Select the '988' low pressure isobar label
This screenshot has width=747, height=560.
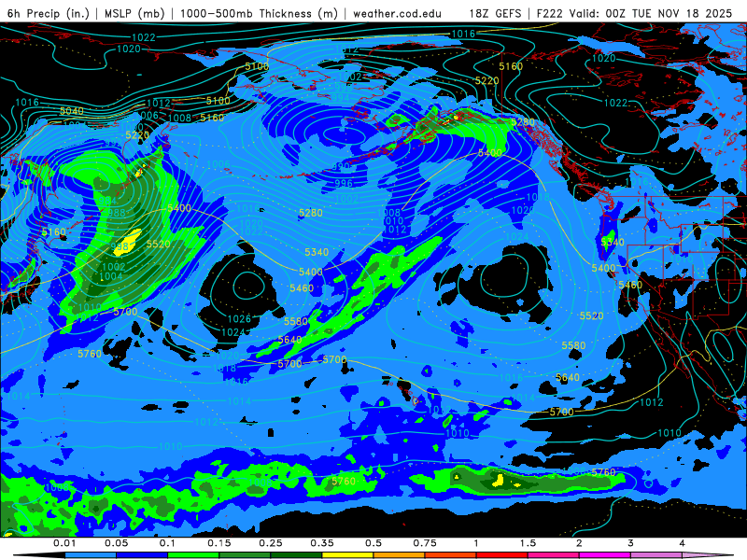[x=116, y=213]
